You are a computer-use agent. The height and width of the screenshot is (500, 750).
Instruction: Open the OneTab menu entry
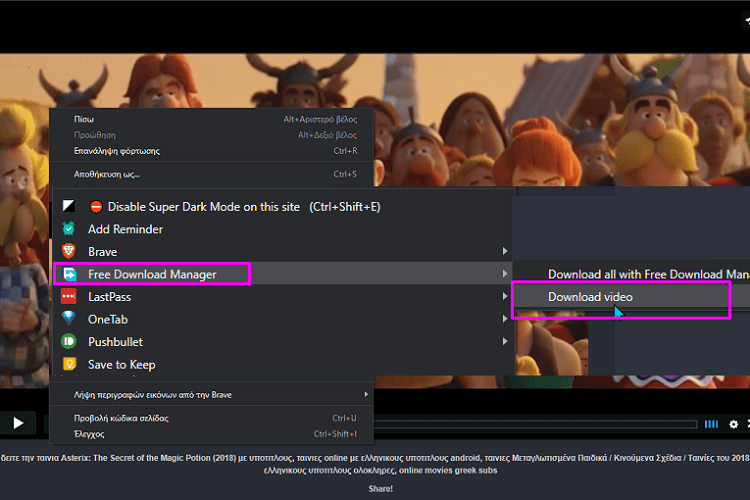(x=282, y=319)
